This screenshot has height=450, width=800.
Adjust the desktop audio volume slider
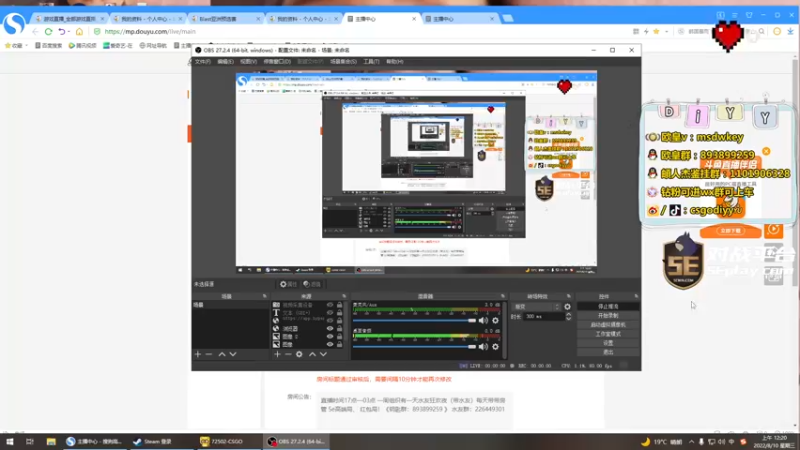point(414,347)
